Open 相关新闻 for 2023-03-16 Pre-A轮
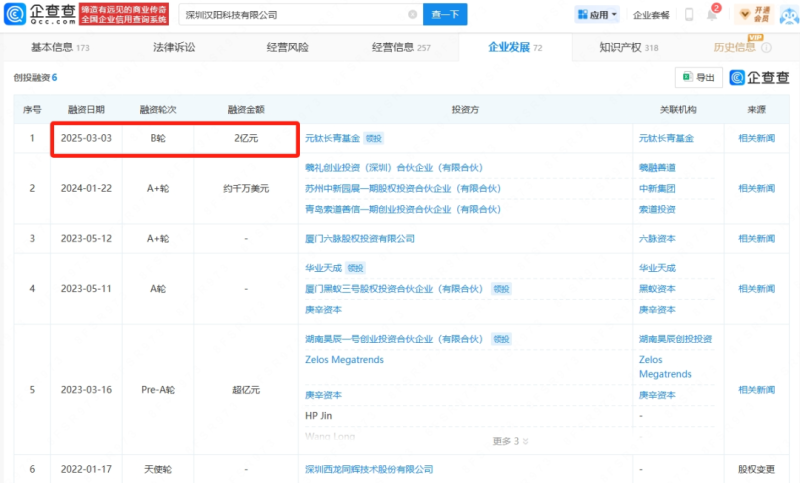 point(757,390)
